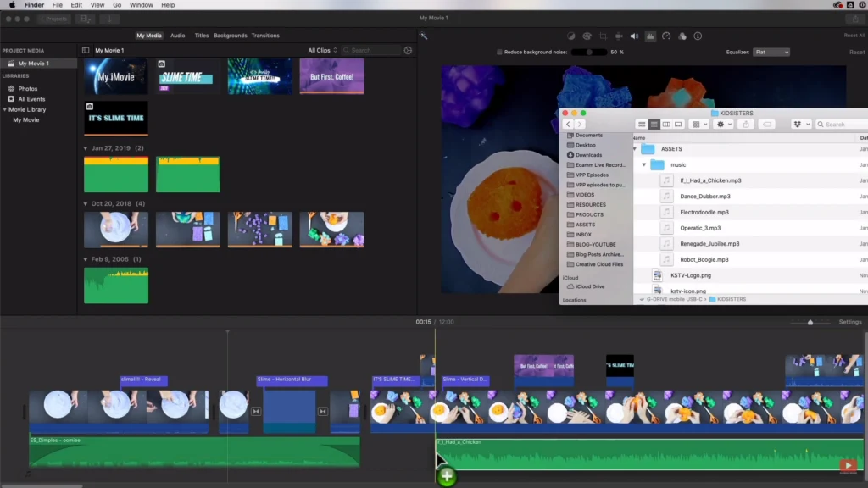Open the color correction palette tool

coord(587,36)
